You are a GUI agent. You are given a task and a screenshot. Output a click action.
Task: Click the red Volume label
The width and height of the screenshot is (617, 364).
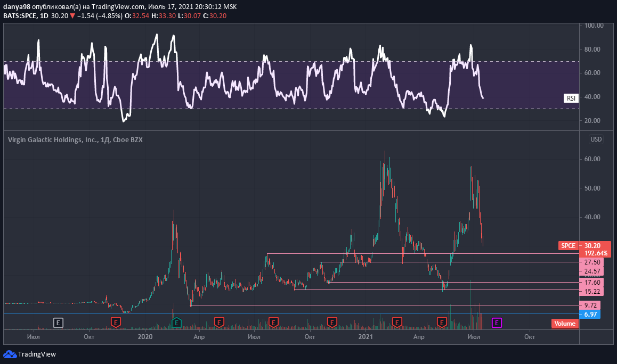pyautogui.click(x=565, y=324)
